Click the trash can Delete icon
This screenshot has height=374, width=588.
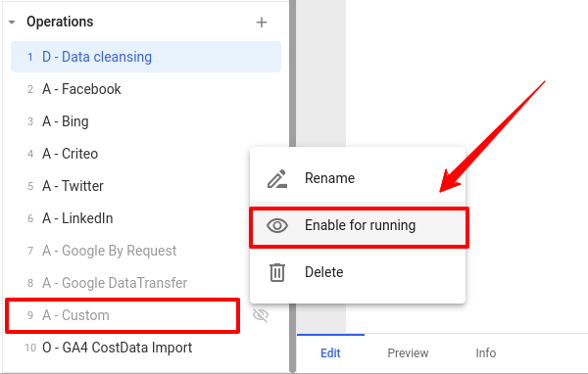click(277, 272)
